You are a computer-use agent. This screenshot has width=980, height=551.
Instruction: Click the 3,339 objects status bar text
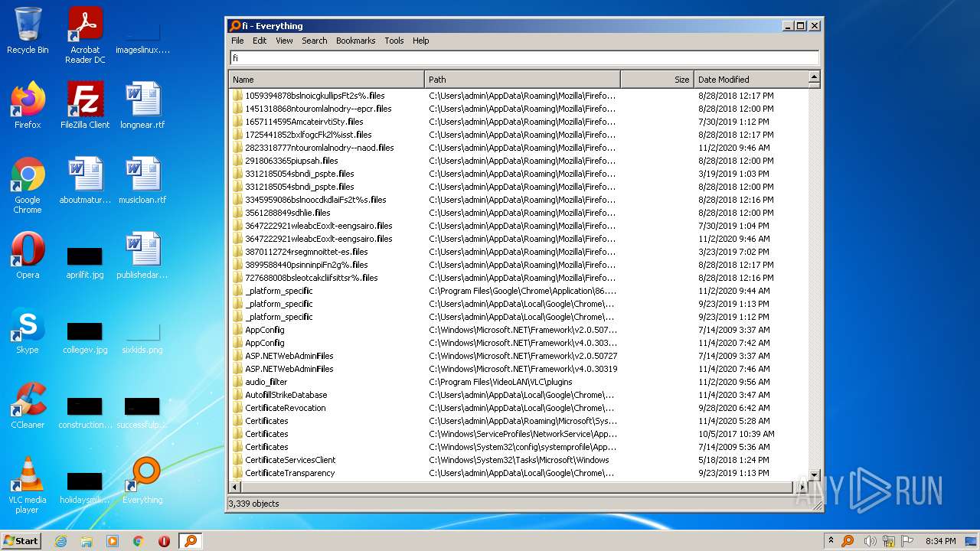click(253, 504)
